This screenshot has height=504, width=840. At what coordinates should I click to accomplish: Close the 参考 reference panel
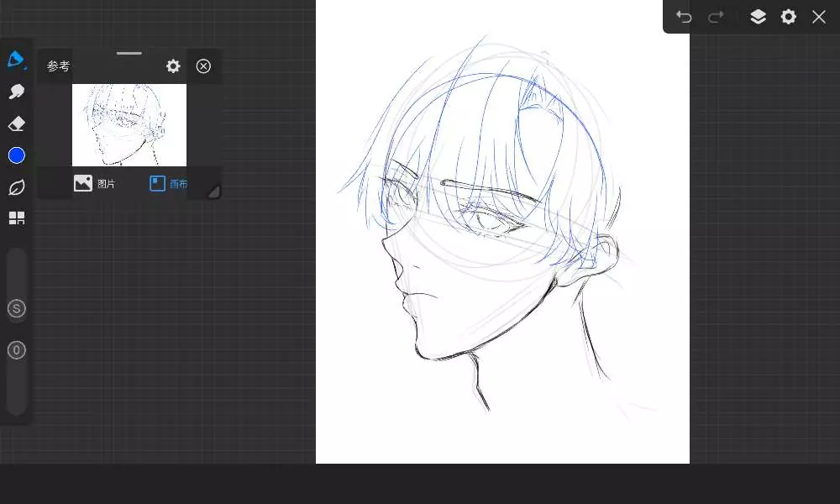(x=203, y=66)
